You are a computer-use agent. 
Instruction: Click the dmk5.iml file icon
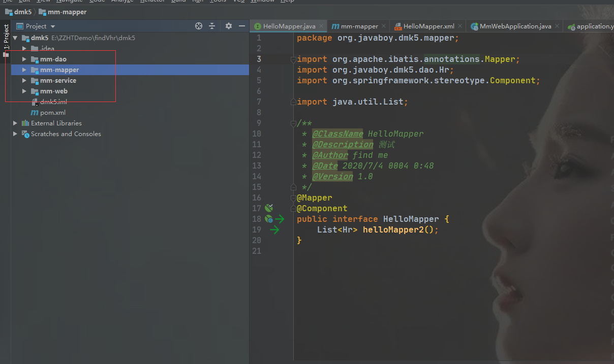tap(35, 102)
